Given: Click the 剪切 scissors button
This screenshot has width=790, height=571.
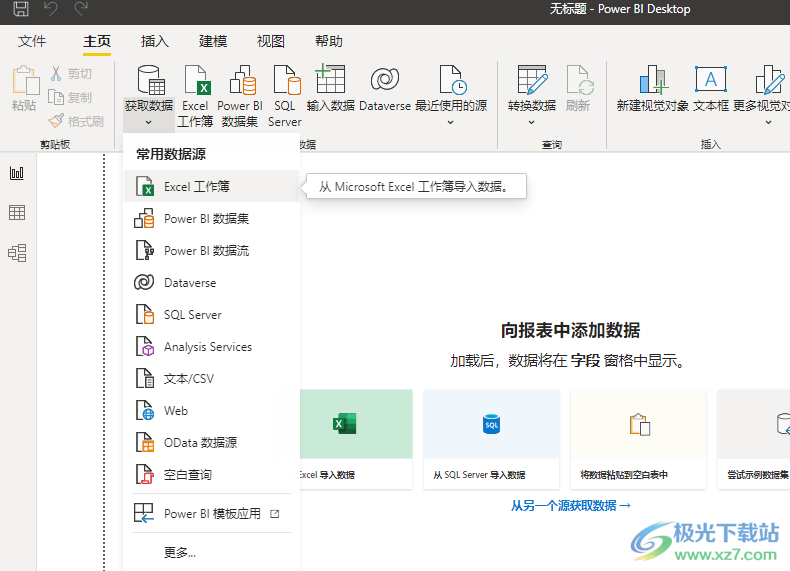Looking at the screenshot, I should (71, 74).
